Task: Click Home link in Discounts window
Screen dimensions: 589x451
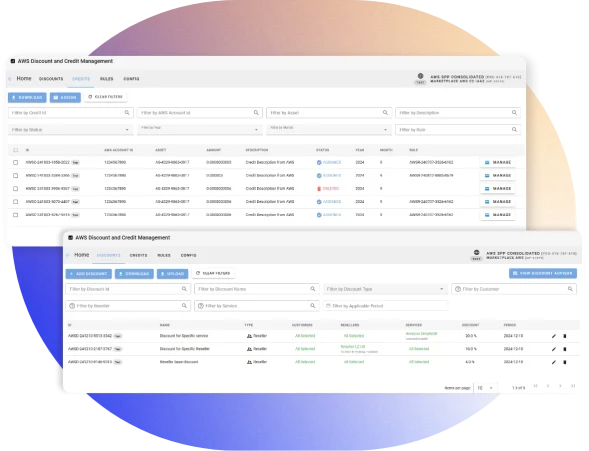Action: (x=82, y=255)
